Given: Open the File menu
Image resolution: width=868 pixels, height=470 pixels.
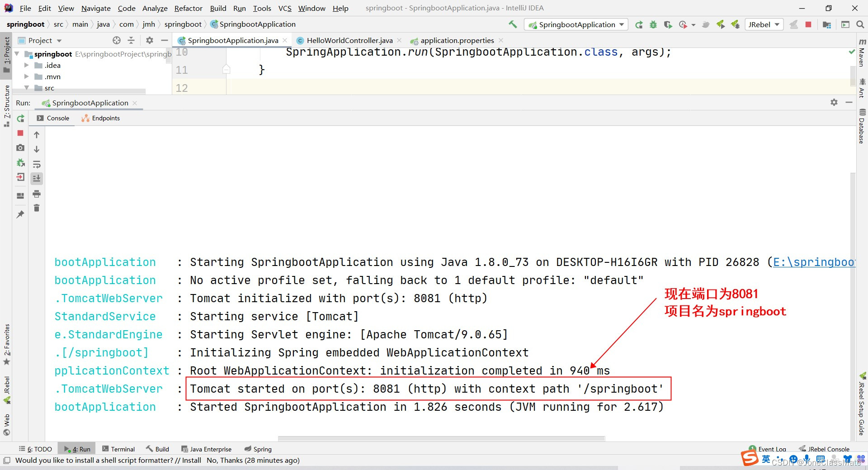Looking at the screenshot, I should (25, 8).
